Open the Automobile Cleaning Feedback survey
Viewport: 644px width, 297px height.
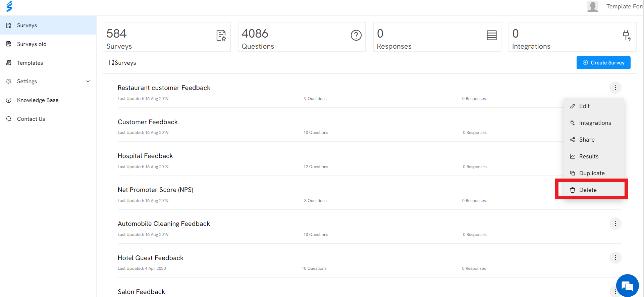(x=164, y=224)
